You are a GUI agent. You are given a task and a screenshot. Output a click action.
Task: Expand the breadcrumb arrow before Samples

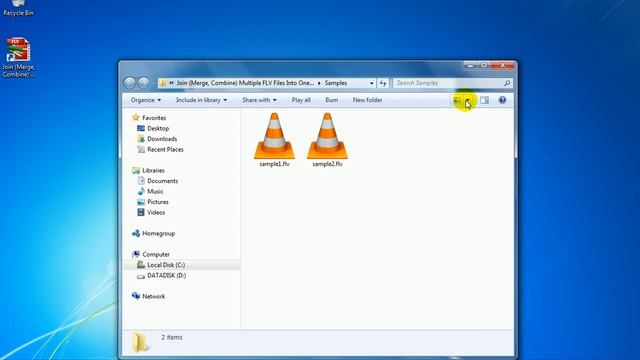pyautogui.click(x=319, y=83)
